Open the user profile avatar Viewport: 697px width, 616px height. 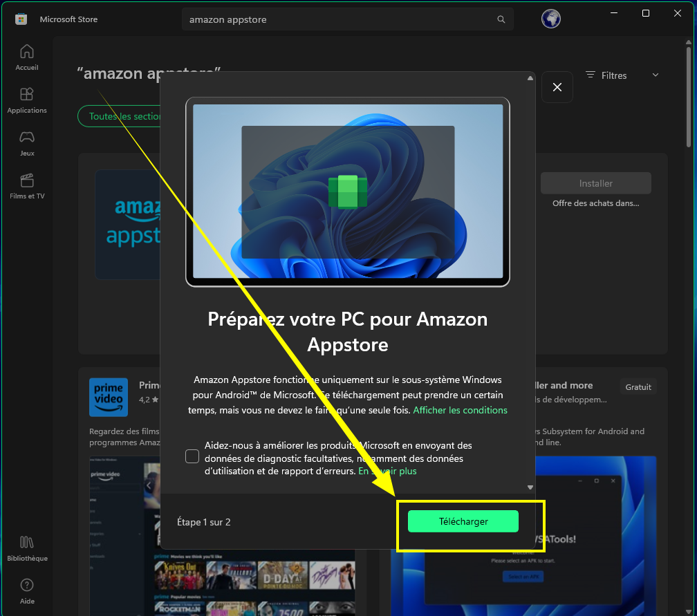550,19
